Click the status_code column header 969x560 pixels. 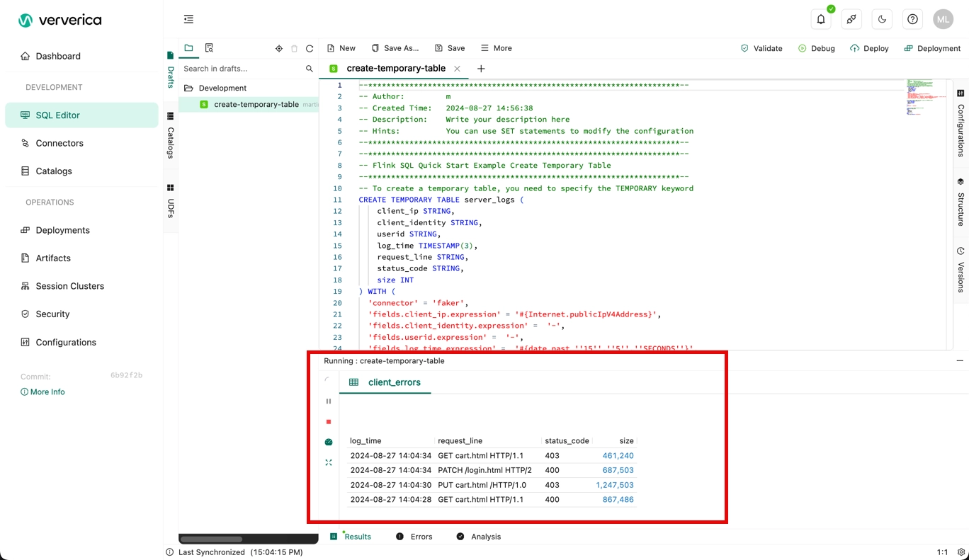(567, 440)
